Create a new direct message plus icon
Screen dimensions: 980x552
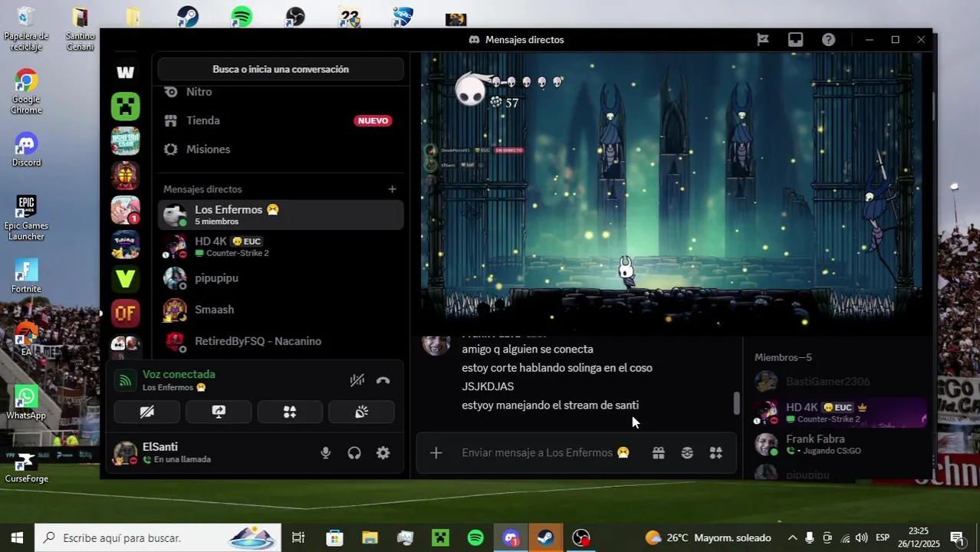pos(392,189)
